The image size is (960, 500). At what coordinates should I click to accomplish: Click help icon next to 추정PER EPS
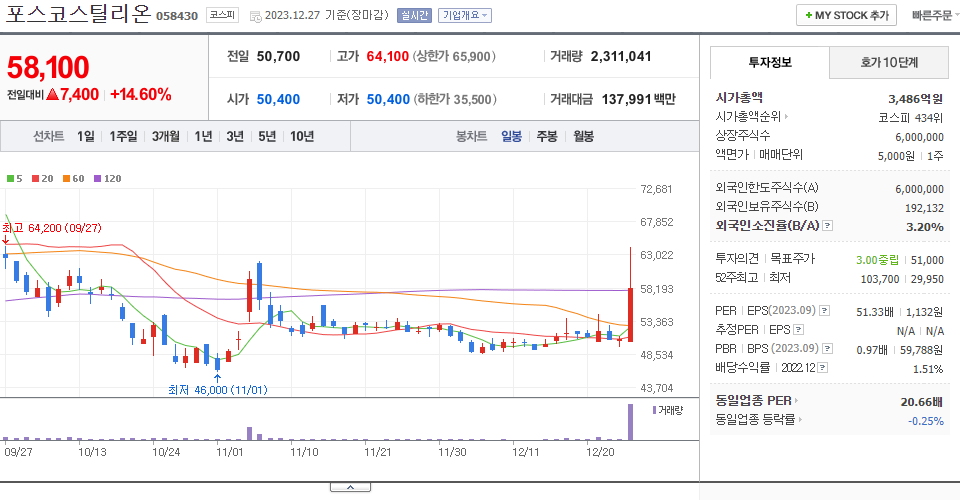click(798, 330)
